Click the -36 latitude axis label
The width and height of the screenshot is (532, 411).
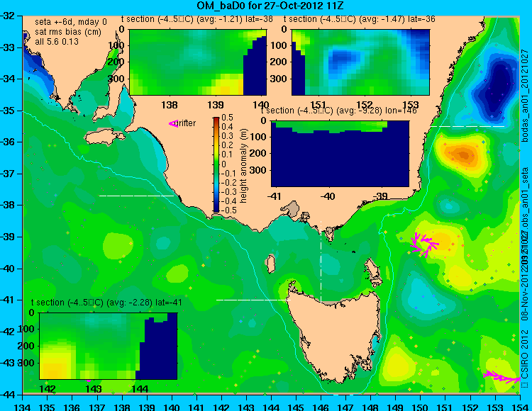(x=8, y=142)
